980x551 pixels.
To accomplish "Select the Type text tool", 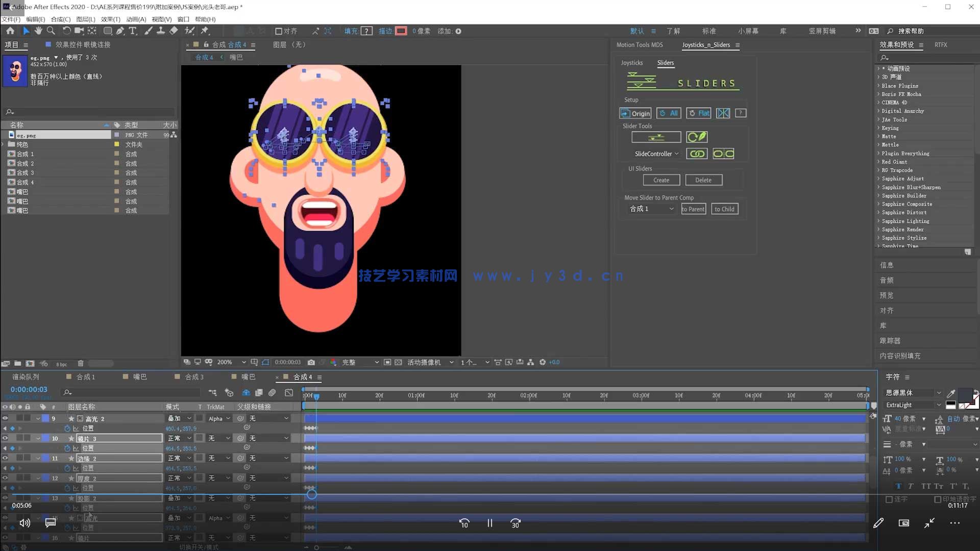I will coord(133,31).
